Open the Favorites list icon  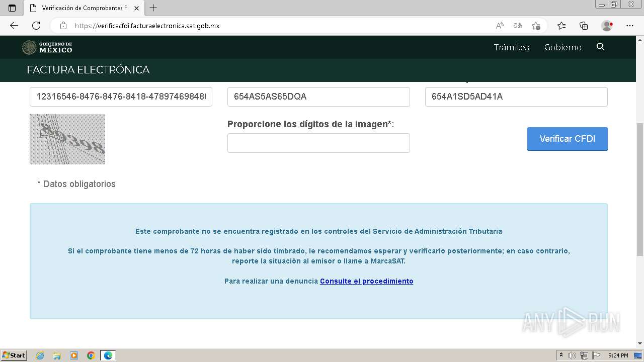pyautogui.click(x=561, y=26)
